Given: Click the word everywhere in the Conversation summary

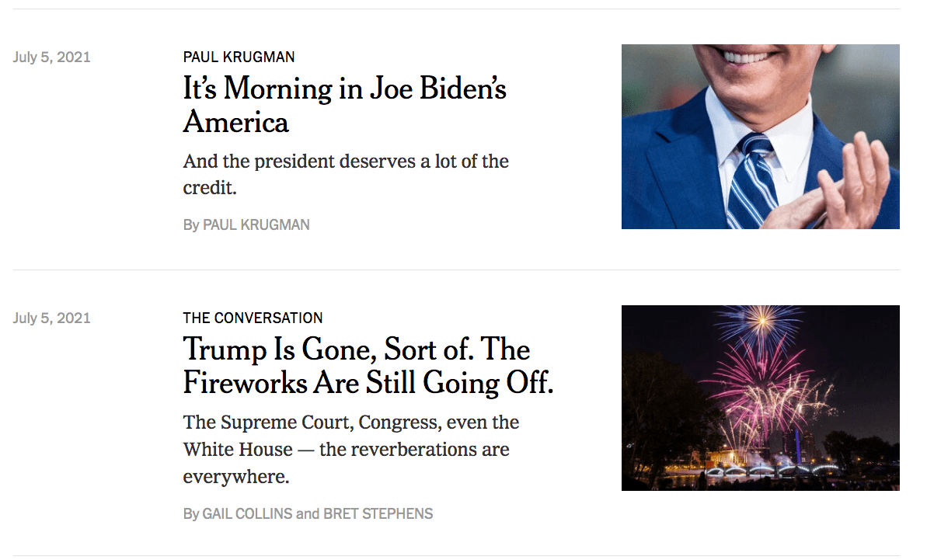Looking at the screenshot, I should pos(236,477).
